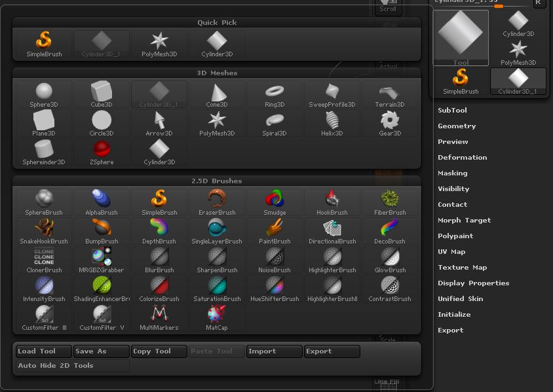Pick Cylinder3D in Quick Pick row

click(217, 44)
